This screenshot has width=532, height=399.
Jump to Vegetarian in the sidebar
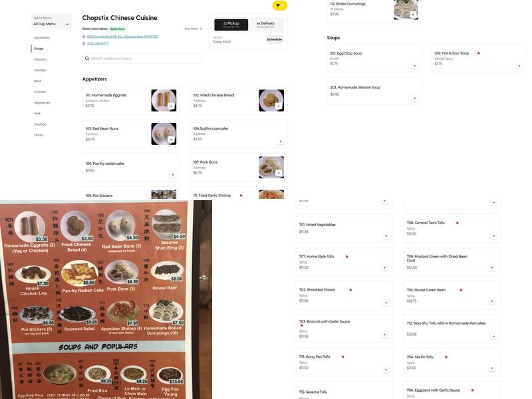pos(42,102)
